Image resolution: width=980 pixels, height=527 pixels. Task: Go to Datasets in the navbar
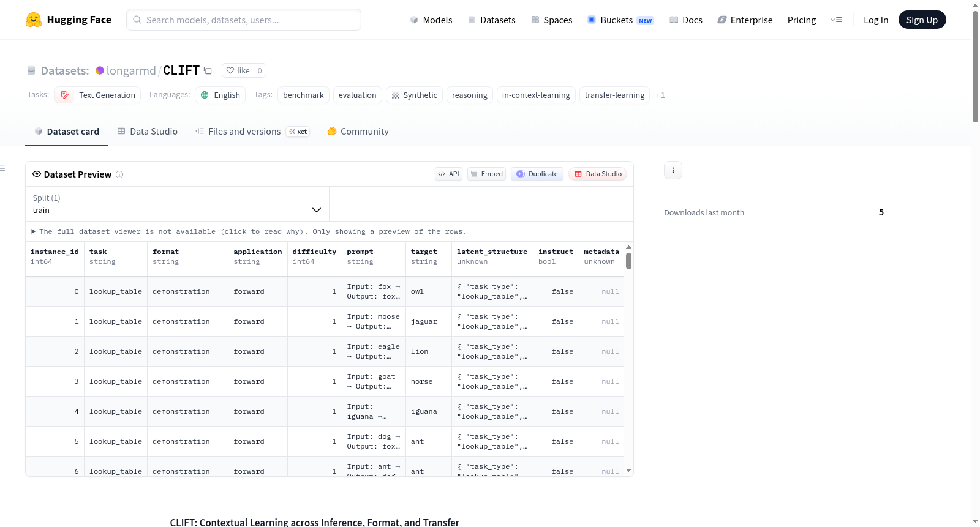point(491,20)
